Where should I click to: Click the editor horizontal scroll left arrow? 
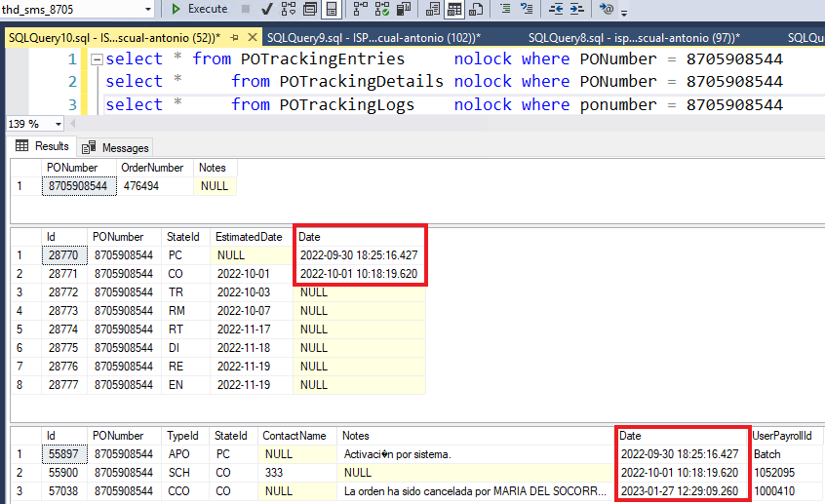[73, 124]
